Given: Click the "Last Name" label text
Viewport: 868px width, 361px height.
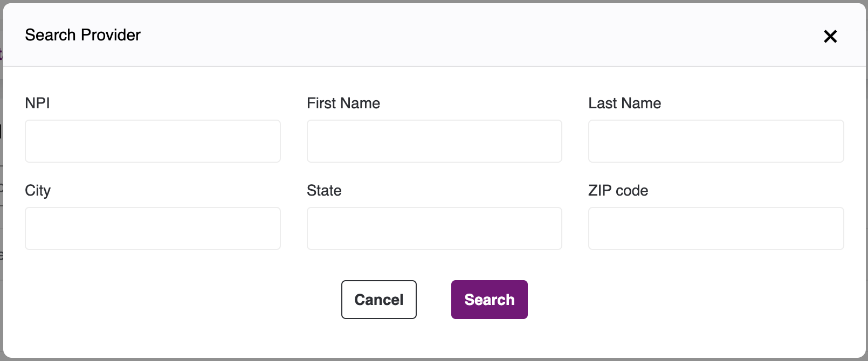Looking at the screenshot, I should 624,103.
